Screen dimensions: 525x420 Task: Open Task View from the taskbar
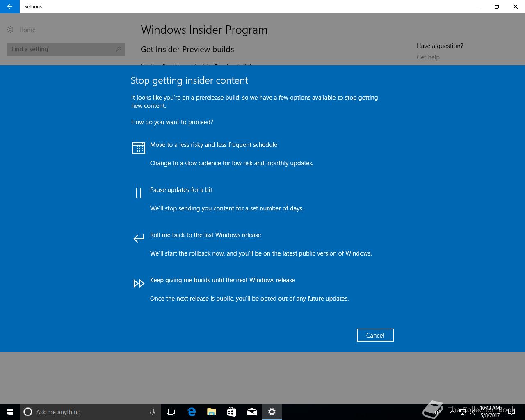tap(171, 412)
